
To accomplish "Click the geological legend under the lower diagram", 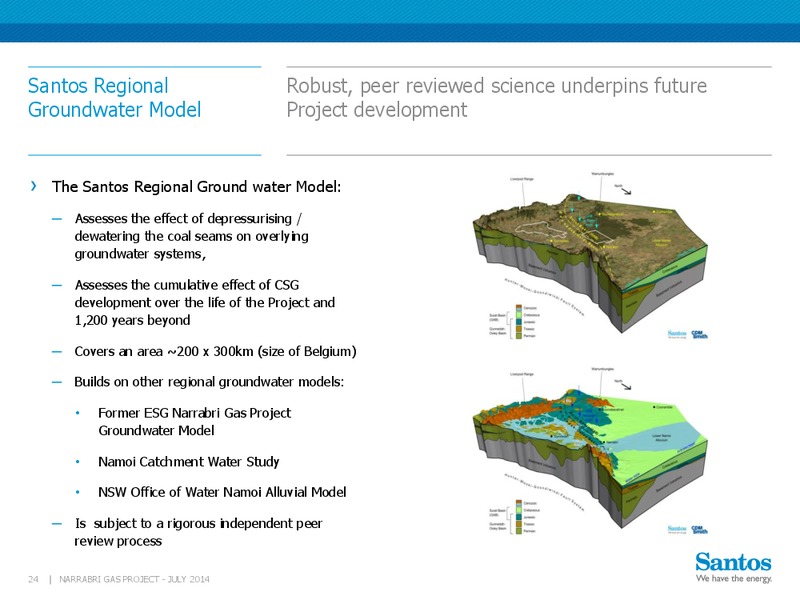I will click(514, 517).
